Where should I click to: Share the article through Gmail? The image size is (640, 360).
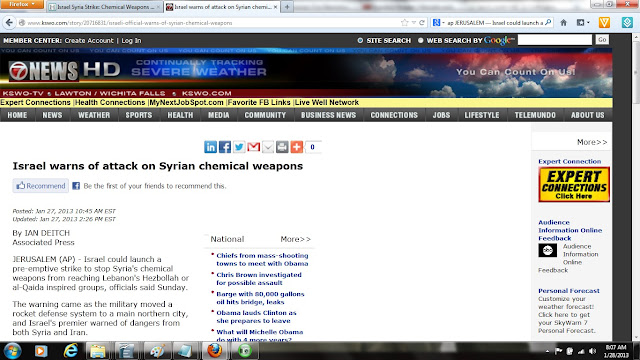coord(253,147)
